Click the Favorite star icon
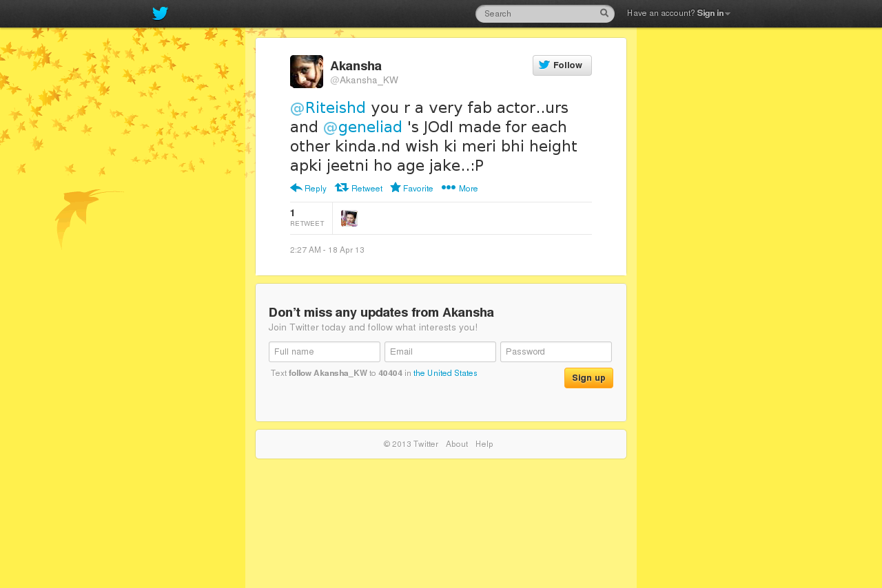The image size is (882, 588). tap(396, 187)
